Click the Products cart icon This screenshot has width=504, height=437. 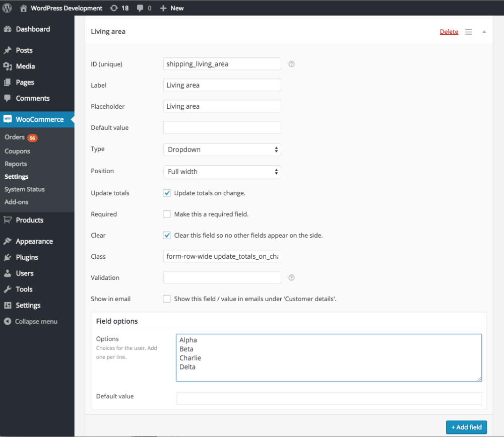coord(8,220)
